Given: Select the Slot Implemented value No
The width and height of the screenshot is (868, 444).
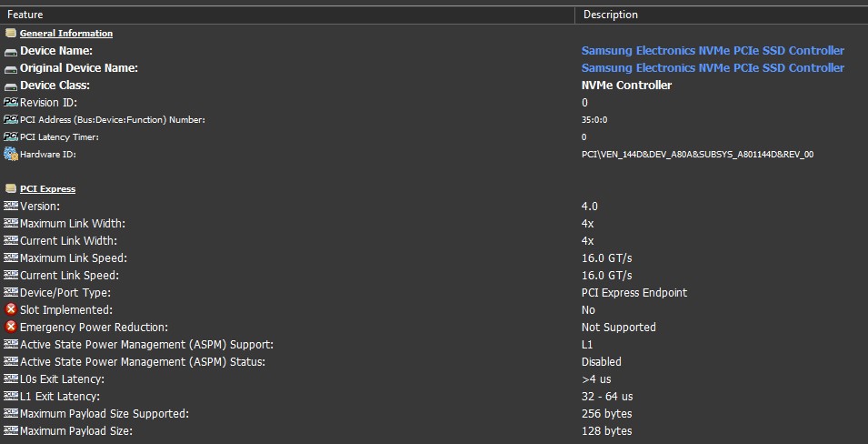Looking at the screenshot, I should pyautogui.click(x=588, y=310).
